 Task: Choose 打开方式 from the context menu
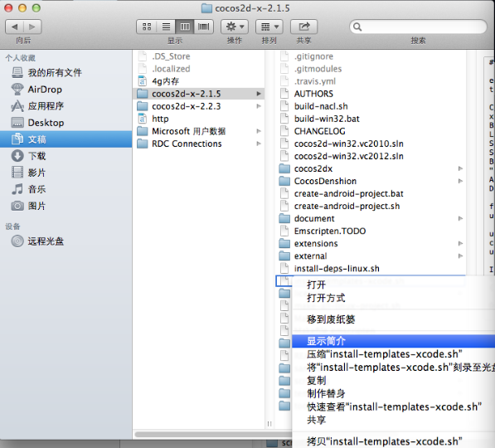point(393,298)
